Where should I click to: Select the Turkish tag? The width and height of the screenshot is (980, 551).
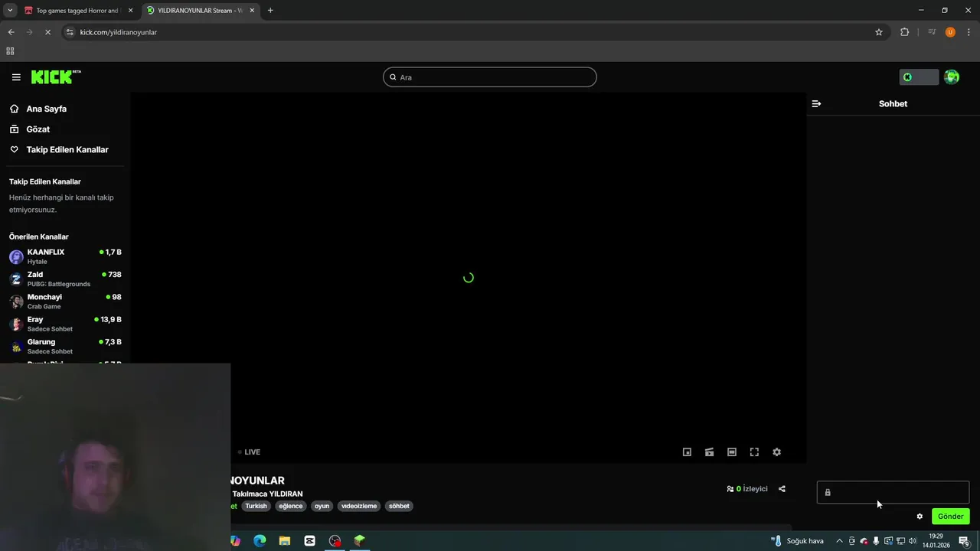tap(256, 506)
